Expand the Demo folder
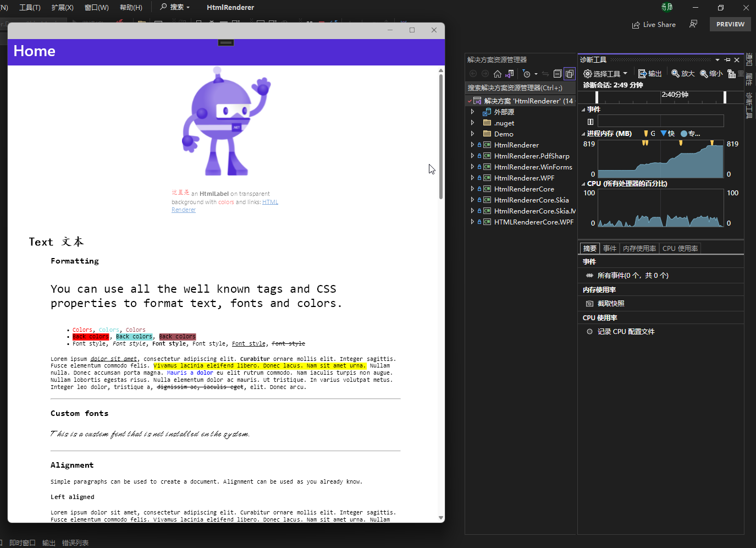Image resolution: width=756 pixels, height=548 pixels. 472,134
